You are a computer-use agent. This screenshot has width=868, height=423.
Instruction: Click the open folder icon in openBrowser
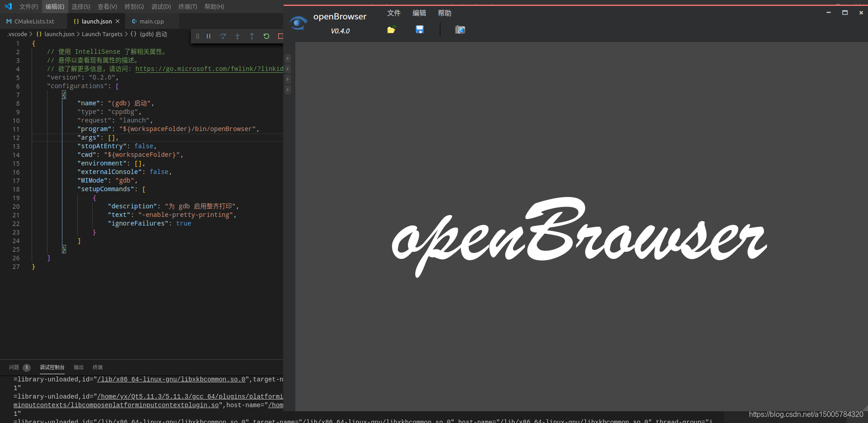pyautogui.click(x=392, y=30)
